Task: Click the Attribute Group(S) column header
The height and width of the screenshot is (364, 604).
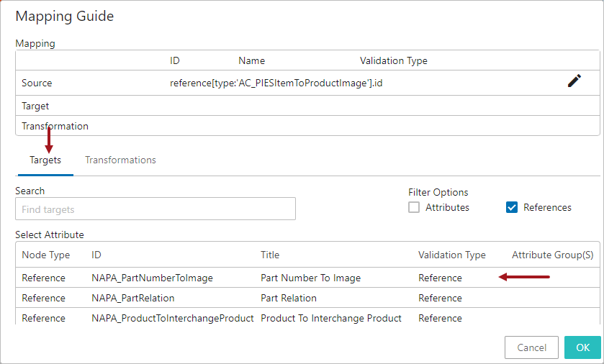Action: 552,255
